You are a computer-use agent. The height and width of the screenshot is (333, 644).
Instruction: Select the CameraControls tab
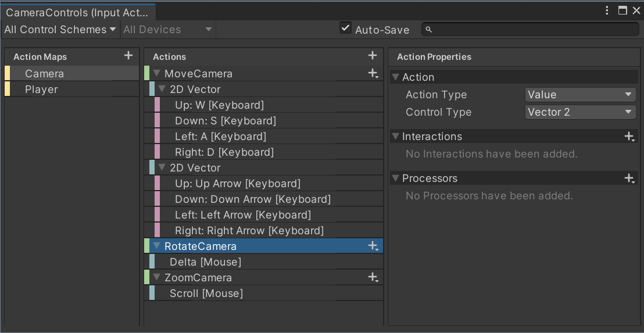point(77,12)
